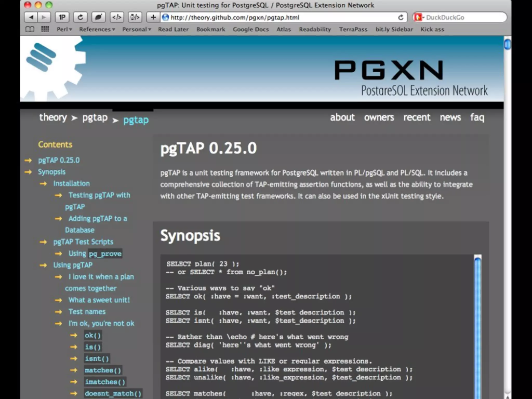
Task: Jump to pgTAP 0.25.0 in Contents
Action: [x=59, y=160]
